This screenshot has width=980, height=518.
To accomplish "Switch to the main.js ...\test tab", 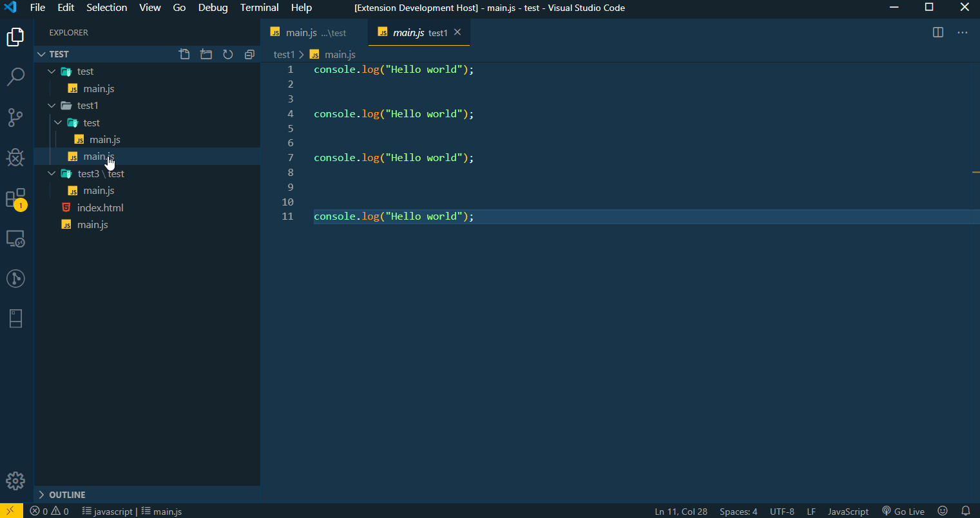I will click(314, 32).
